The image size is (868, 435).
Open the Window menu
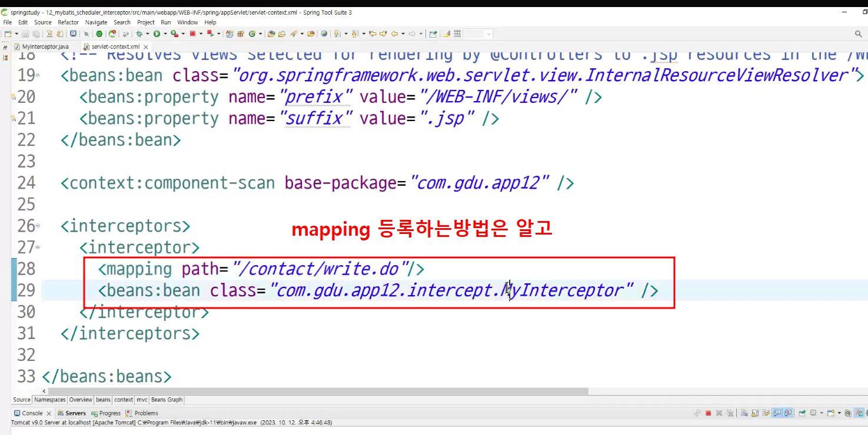point(188,22)
